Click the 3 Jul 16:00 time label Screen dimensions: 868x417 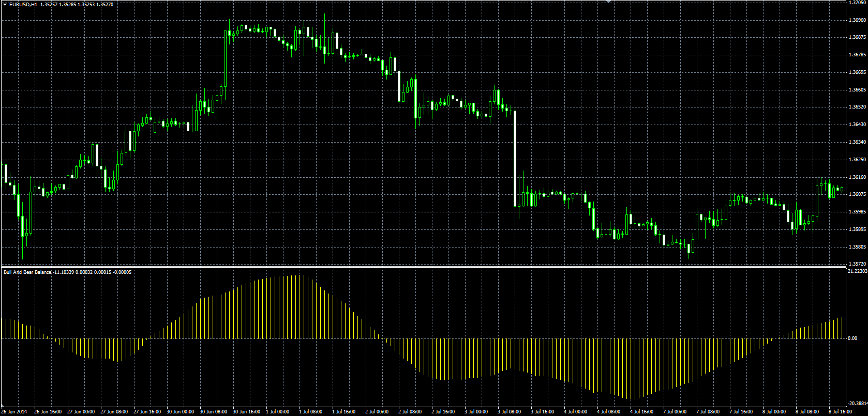[543, 412]
